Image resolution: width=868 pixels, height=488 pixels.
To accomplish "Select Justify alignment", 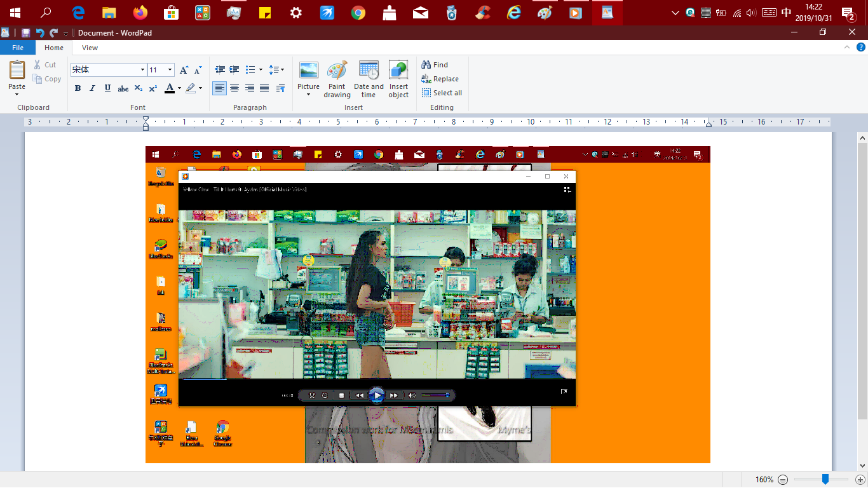I will tap(264, 88).
